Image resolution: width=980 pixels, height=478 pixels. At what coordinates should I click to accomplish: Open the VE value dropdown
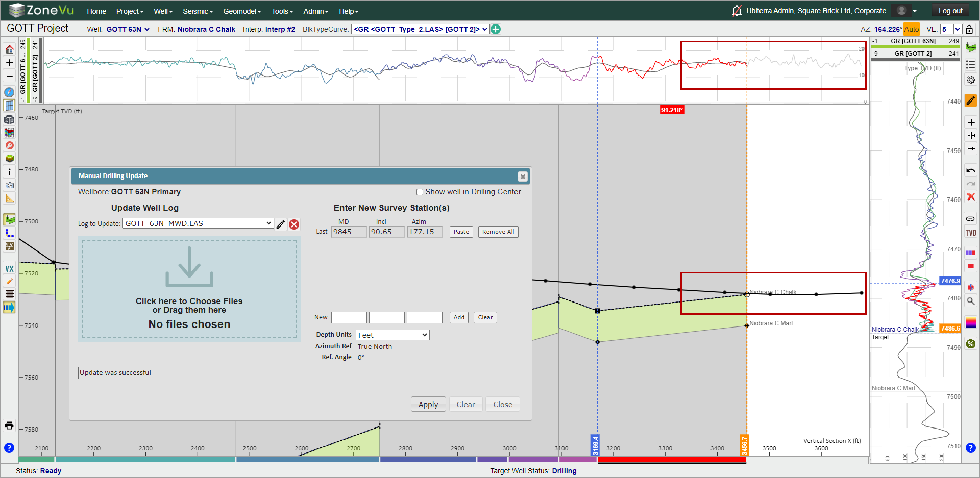951,29
